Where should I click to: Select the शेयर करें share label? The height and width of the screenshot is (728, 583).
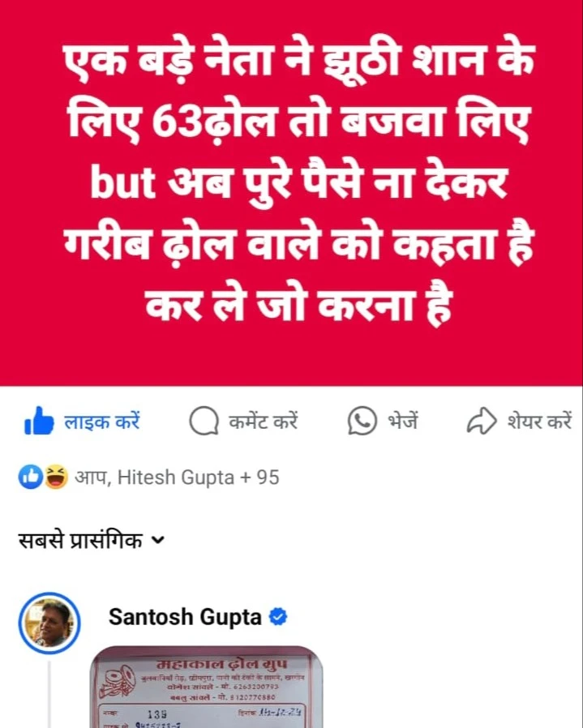pos(539,422)
